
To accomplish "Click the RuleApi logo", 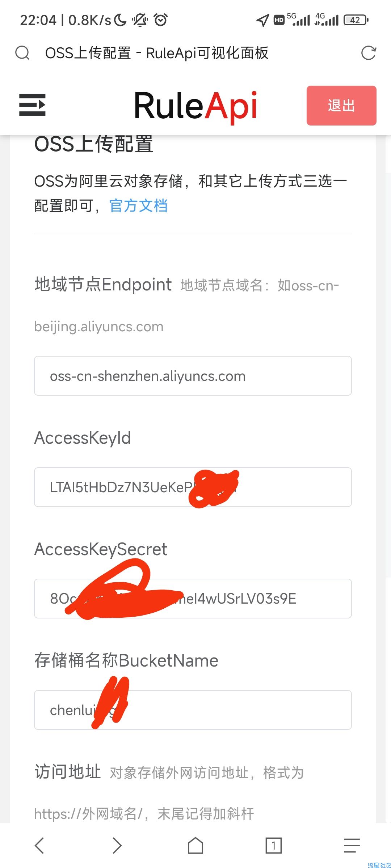I will coord(195,106).
